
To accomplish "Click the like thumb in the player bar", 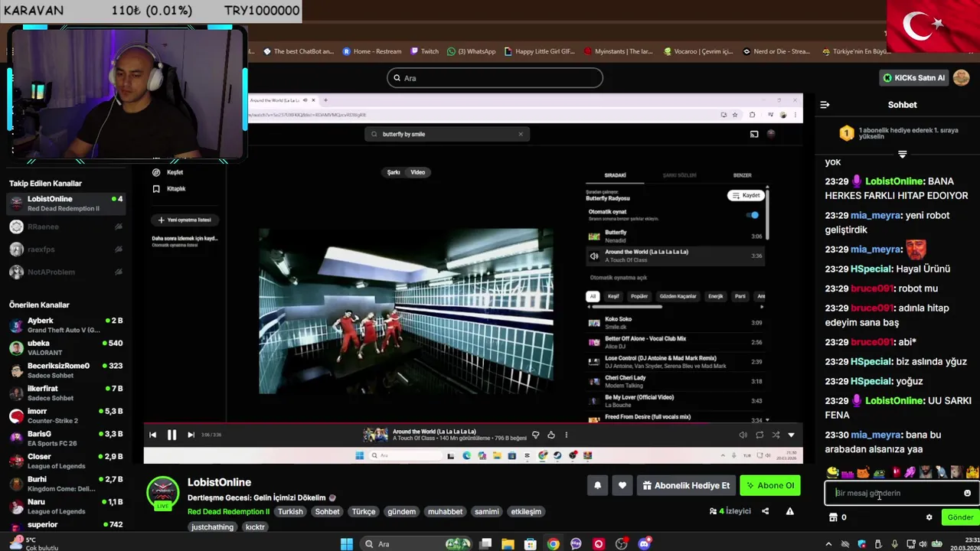I will click(550, 435).
